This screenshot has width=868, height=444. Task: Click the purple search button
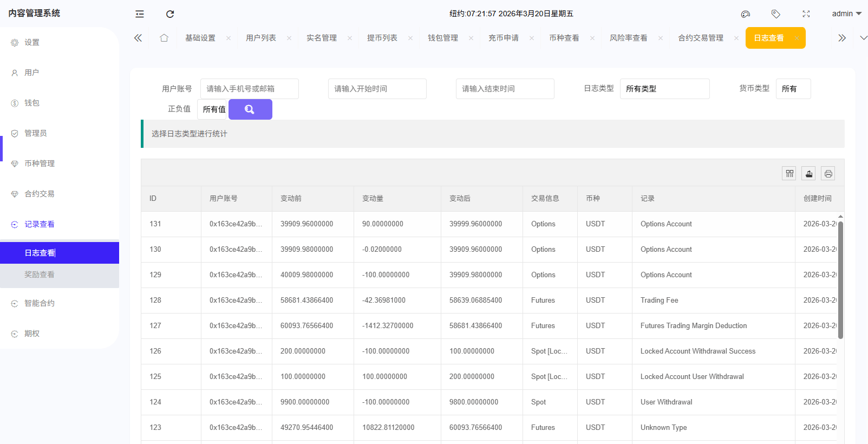click(250, 109)
